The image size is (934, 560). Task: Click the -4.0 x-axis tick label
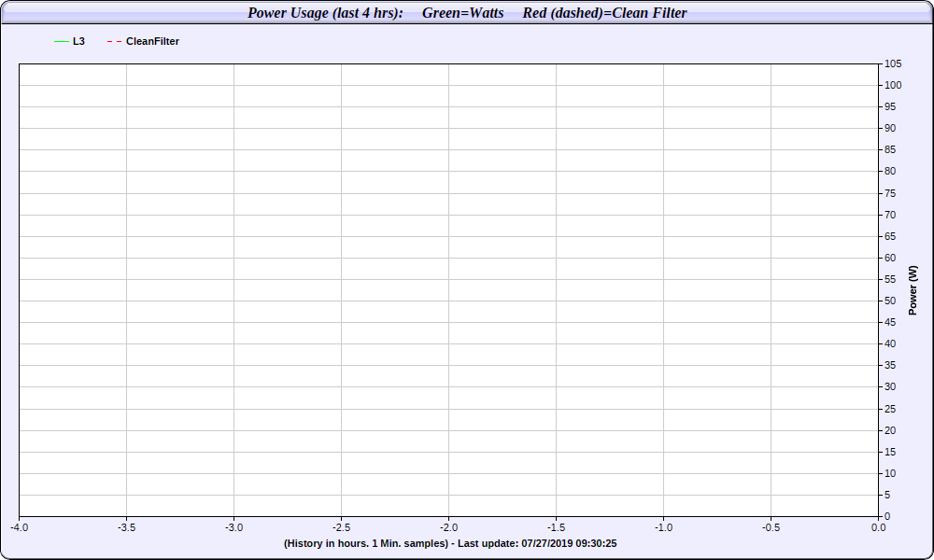tap(19, 527)
